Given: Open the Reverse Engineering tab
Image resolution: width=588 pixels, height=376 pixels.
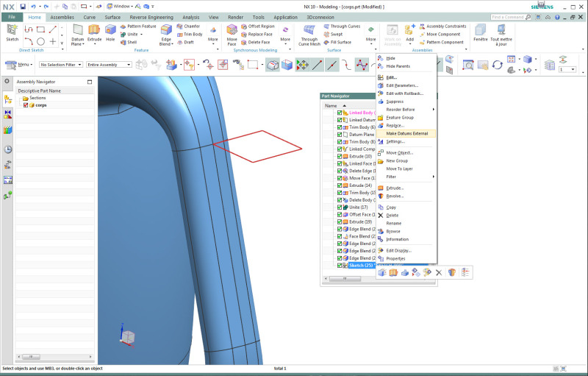Looking at the screenshot, I should click(x=151, y=17).
